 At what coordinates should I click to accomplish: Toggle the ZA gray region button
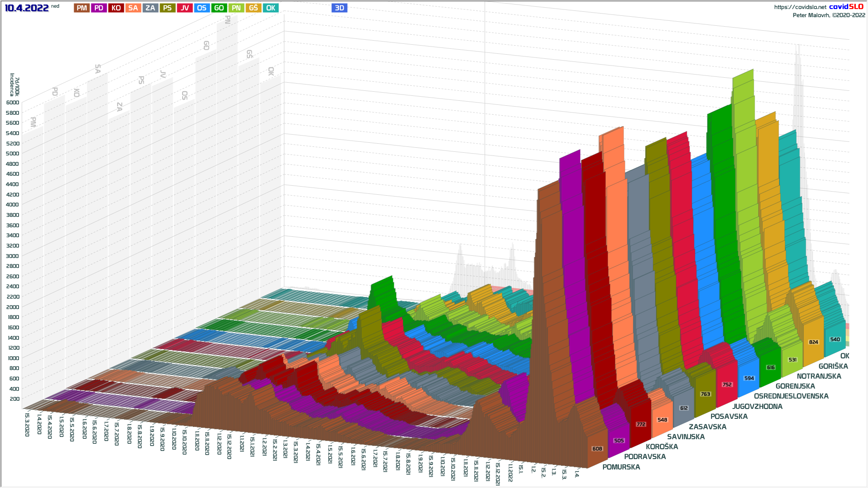tap(150, 8)
